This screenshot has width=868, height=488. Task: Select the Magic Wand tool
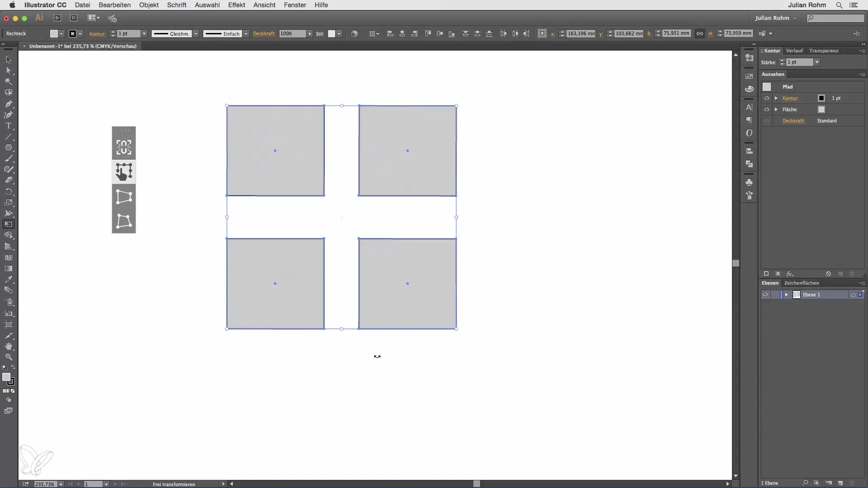[x=9, y=81]
